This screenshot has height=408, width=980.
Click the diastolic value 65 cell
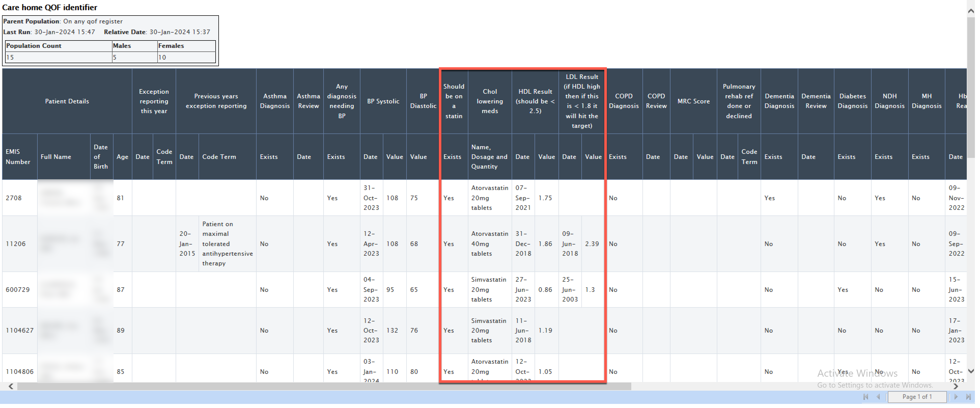(423, 290)
